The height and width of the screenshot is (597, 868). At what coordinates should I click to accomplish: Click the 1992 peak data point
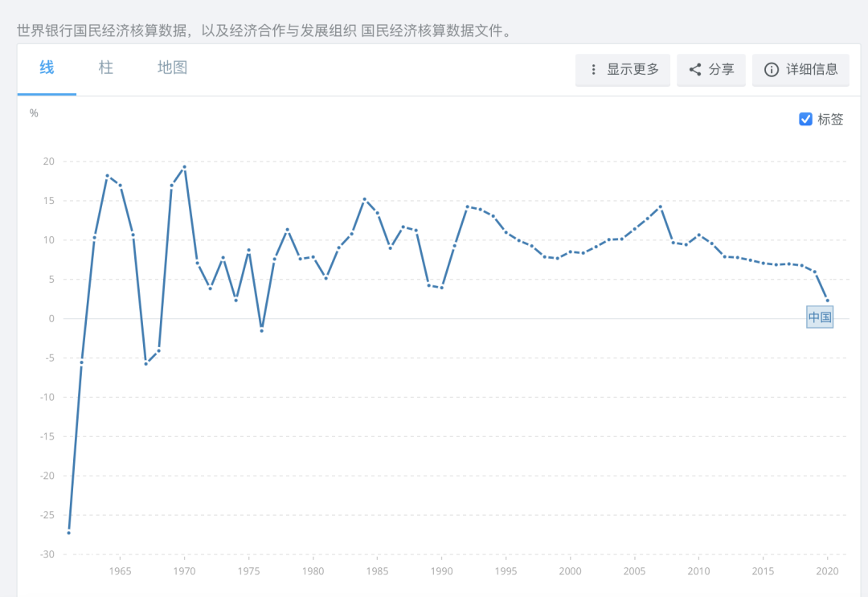pos(467,207)
